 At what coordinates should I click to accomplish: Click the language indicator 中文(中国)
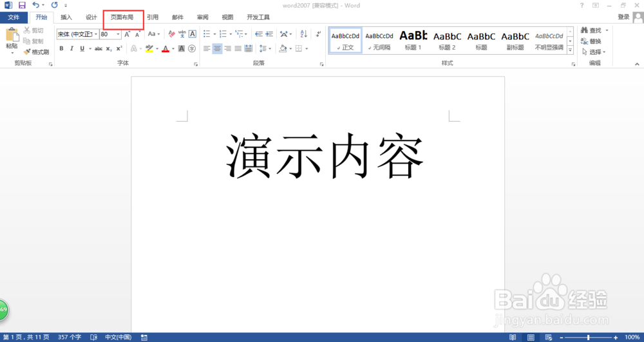118,337
